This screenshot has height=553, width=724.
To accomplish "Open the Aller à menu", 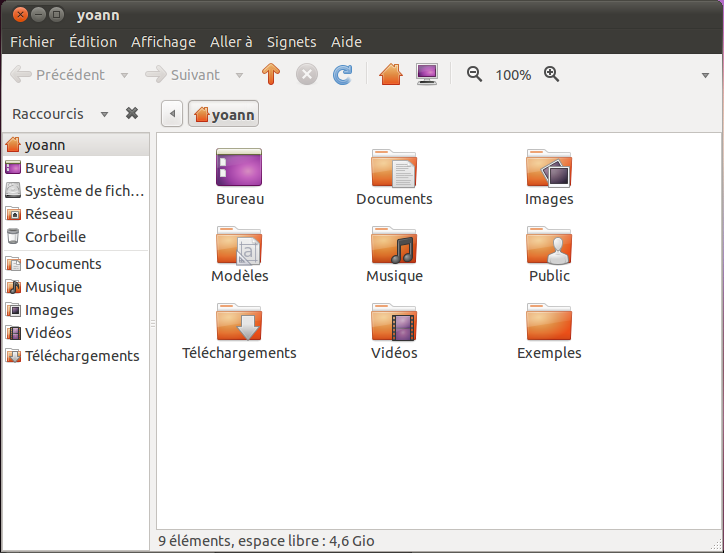I will click(x=231, y=42).
